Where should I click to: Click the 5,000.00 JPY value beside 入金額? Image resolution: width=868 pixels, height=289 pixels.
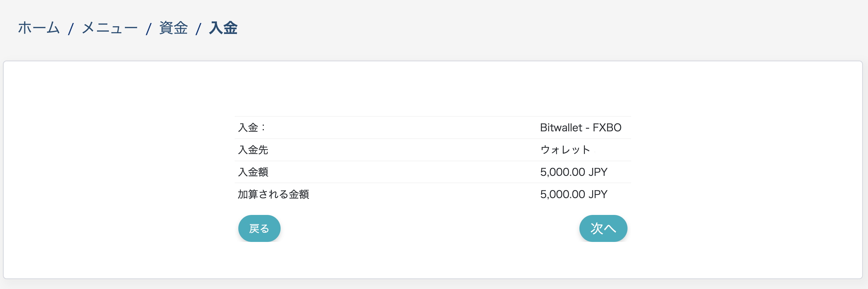coord(574,172)
